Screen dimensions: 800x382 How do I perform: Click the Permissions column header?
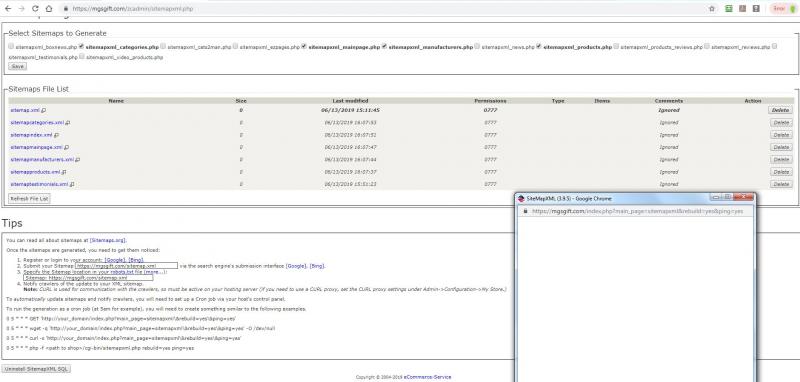point(490,101)
